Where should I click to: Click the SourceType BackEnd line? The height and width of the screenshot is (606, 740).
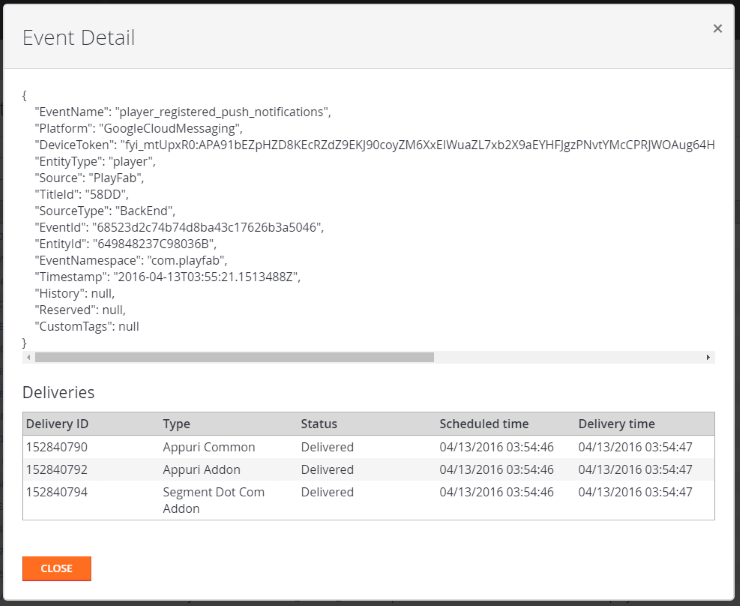105,211
